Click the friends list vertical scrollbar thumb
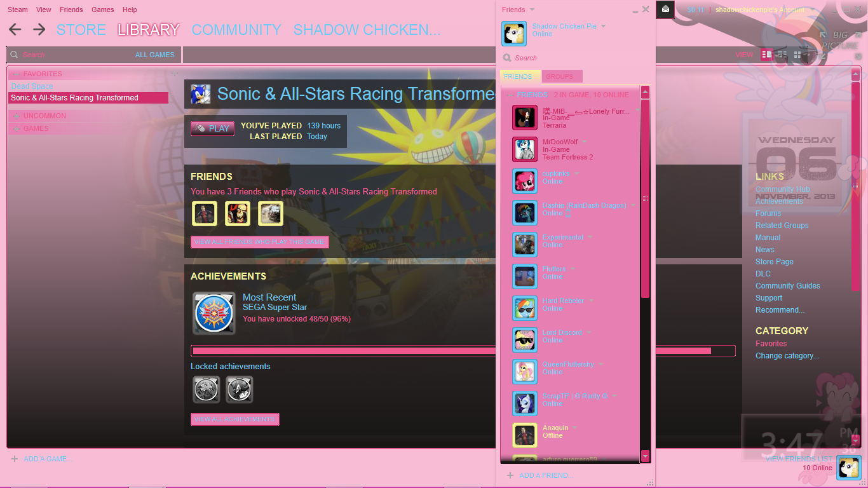Image resolution: width=868 pixels, height=488 pixels. point(645,199)
